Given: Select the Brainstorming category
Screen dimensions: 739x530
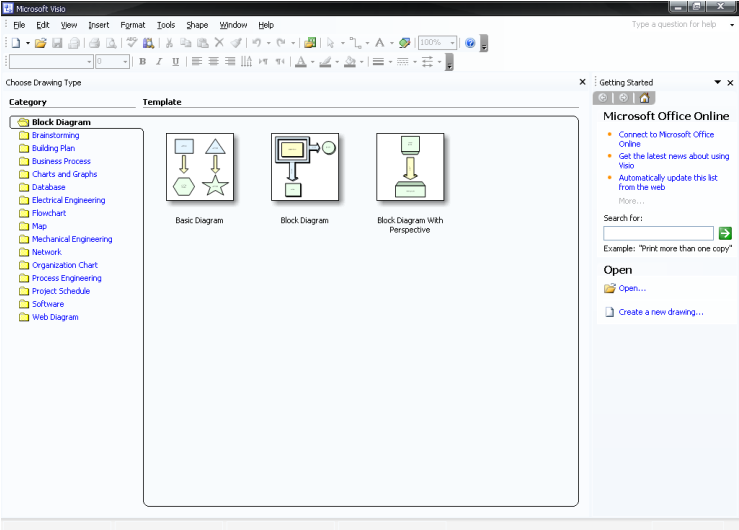Looking at the screenshot, I should (x=56, y=135).
